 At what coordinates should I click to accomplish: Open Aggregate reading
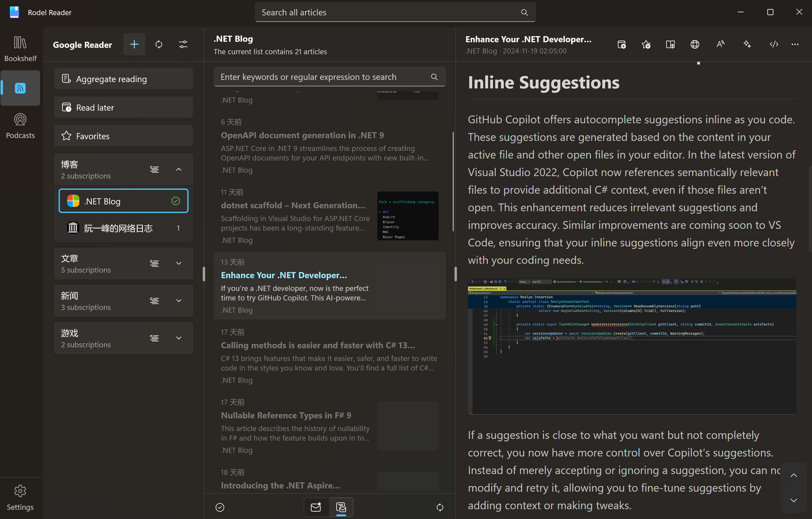(x=123, y=79)
